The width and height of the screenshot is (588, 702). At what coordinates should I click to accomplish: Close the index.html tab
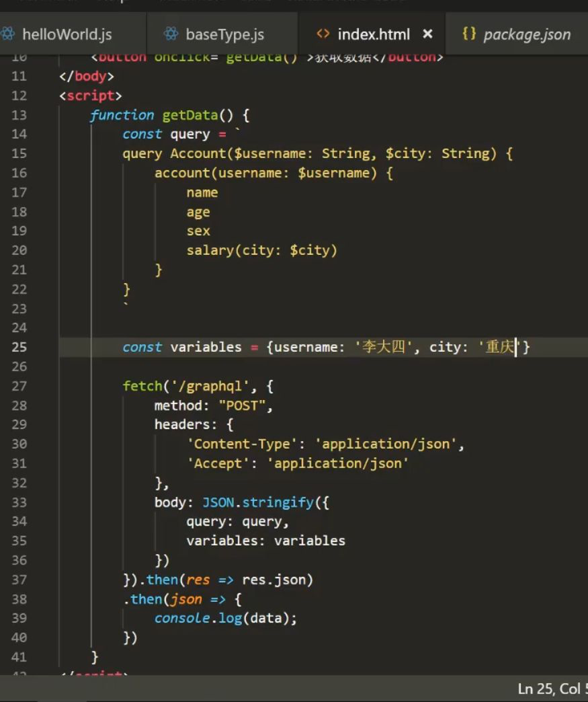pyautogui.click(x=427, y=34)
